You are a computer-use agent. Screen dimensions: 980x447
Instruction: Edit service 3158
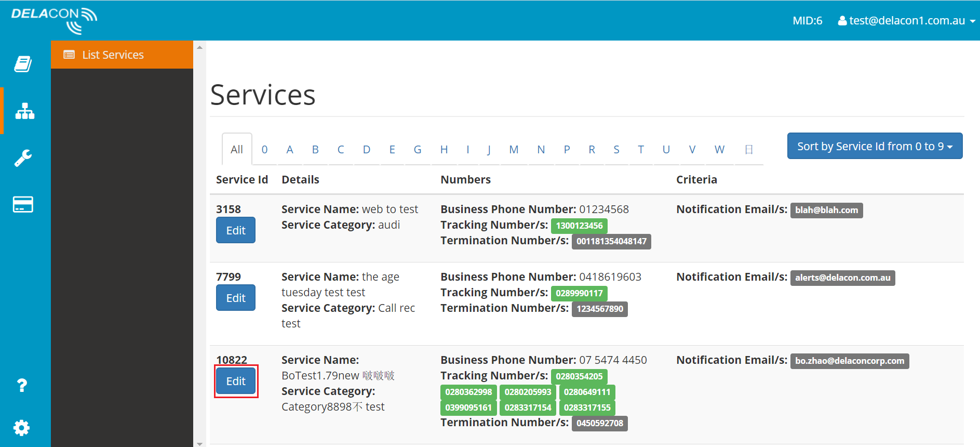[236, 230]
